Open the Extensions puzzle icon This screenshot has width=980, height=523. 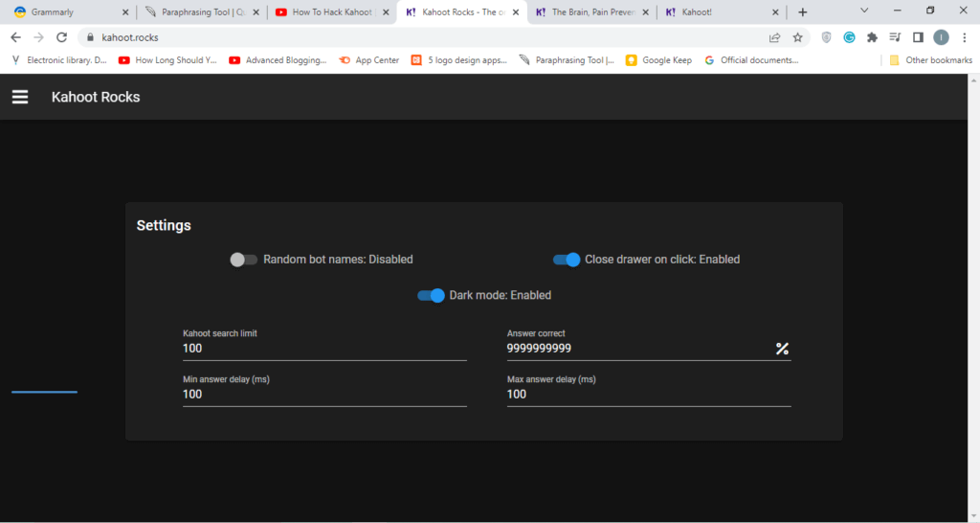coord(872,37)
